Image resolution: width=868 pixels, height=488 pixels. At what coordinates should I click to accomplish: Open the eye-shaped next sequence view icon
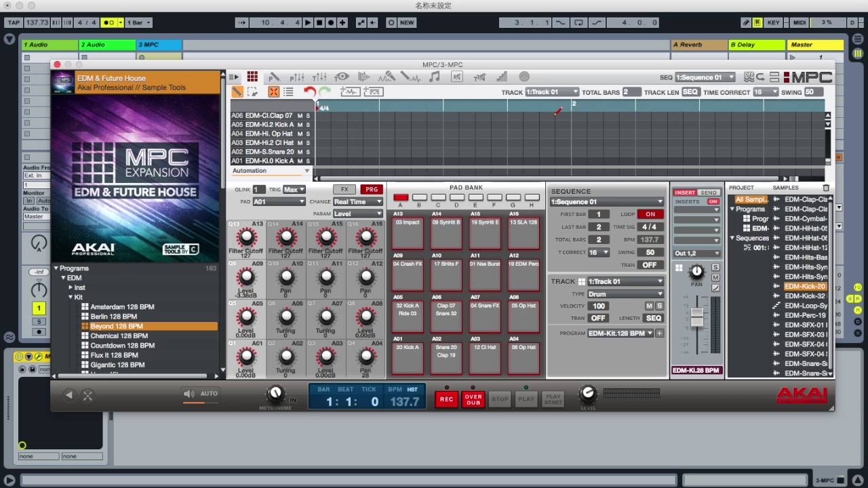pos(342,77)
